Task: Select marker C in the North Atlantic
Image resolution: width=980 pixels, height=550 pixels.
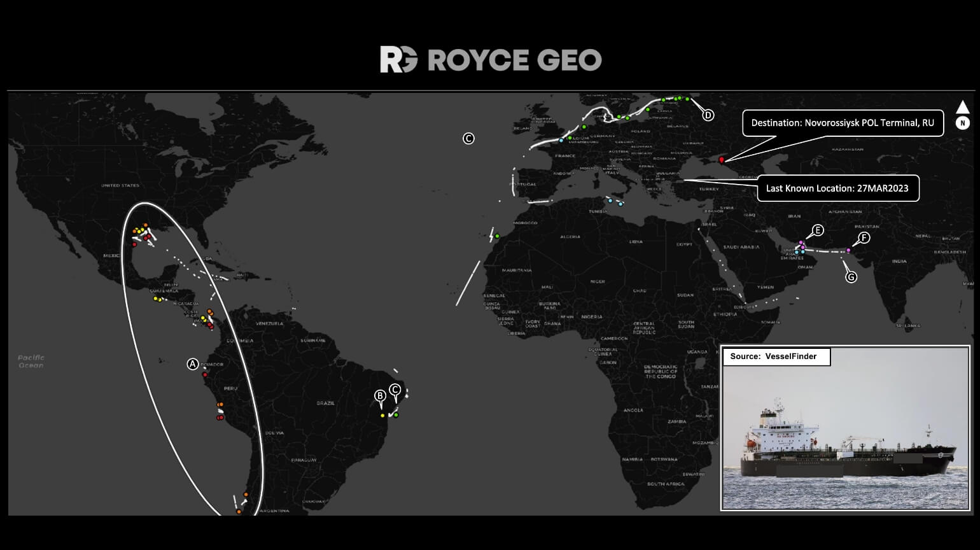Action: click(x=468, y=138)
